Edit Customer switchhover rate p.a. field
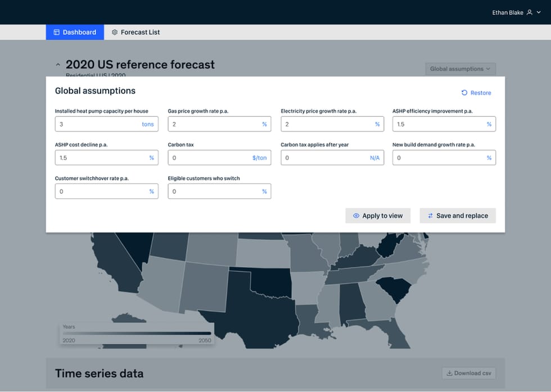551x392 pixels. pos(106,192)
